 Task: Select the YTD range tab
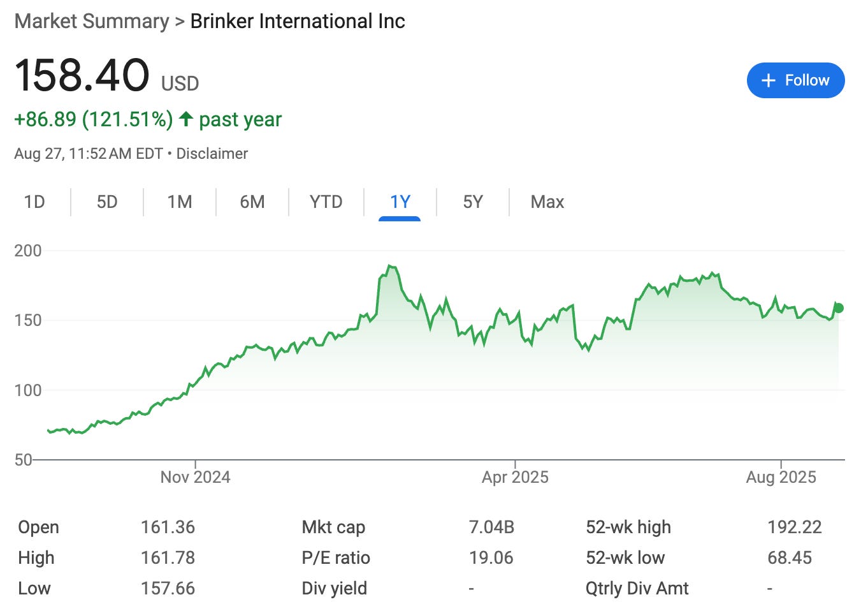point(326,202)
